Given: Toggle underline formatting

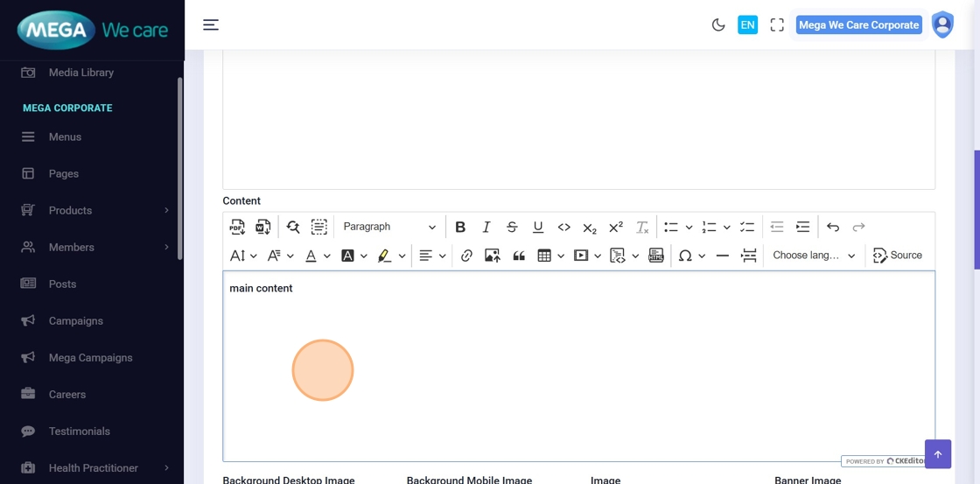Looking at the screenshot, I should pos(538,228).
